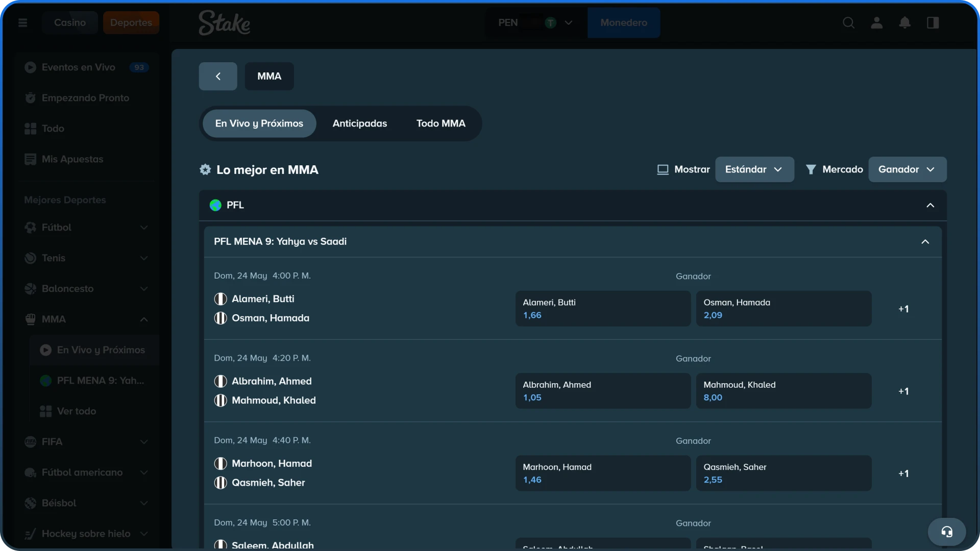Open En Vivo y Próximos in sidebar
The image size is (980, 551).
(94, 350)
